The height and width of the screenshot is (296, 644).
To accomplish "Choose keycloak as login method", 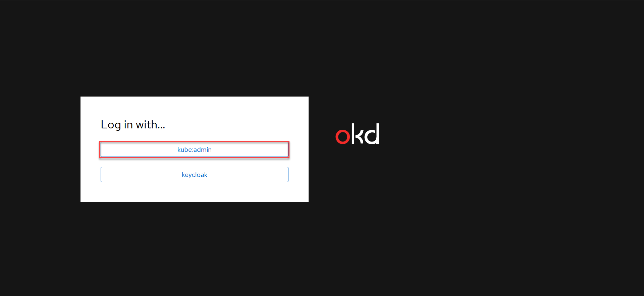I will [x=195, y=175].
